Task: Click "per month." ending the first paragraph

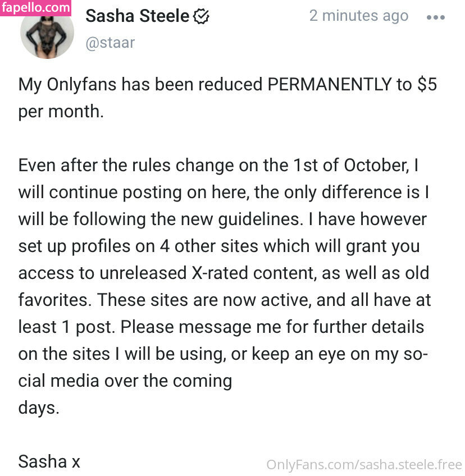Action: (x=61, y=111)
